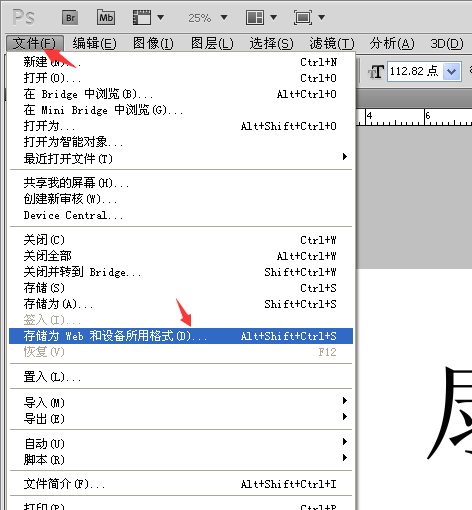Select 关闭并转到 Bridge...
472x510 pixels.
point(181,272)
